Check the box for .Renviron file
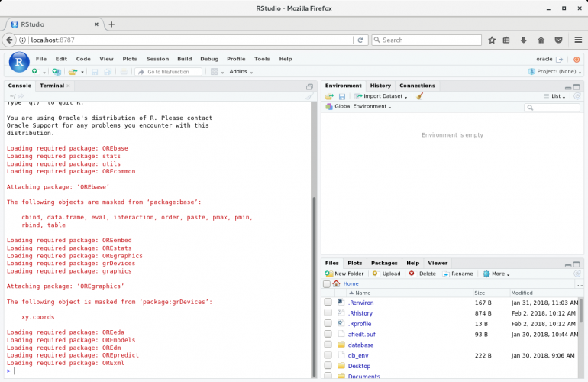 [328, 302]
